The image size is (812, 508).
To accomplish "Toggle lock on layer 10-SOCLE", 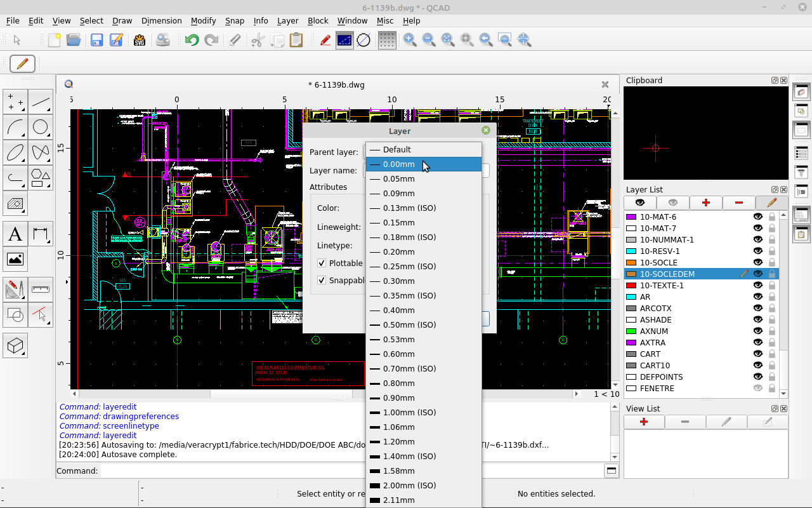I will point(772,262).
